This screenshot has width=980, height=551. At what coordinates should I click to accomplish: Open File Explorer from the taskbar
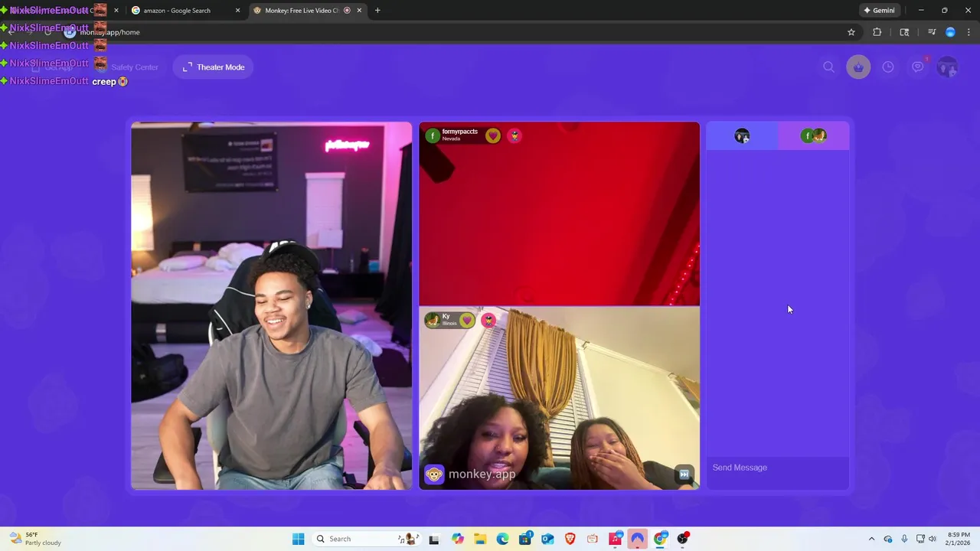(480, 539)
